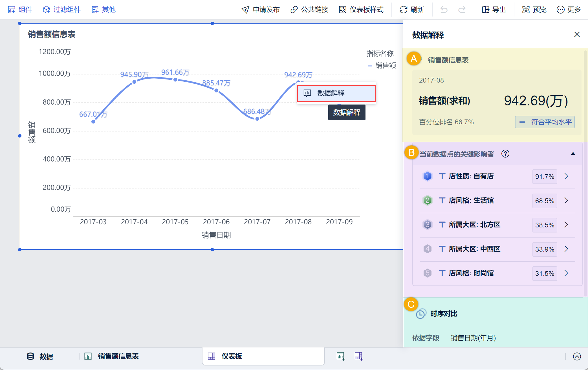
Task: Expand the 店风格: 时尚馆 influencer row
Action: point(566,273)
